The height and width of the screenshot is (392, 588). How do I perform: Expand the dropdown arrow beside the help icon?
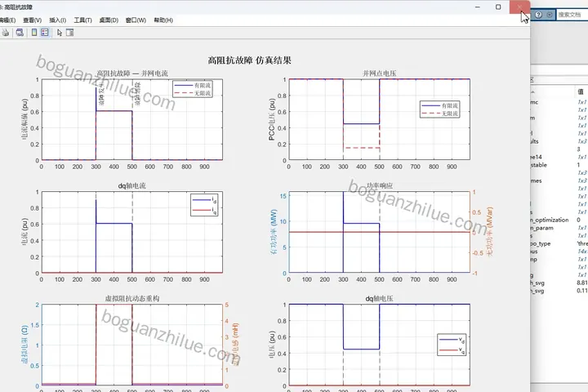tap(550, 15)
